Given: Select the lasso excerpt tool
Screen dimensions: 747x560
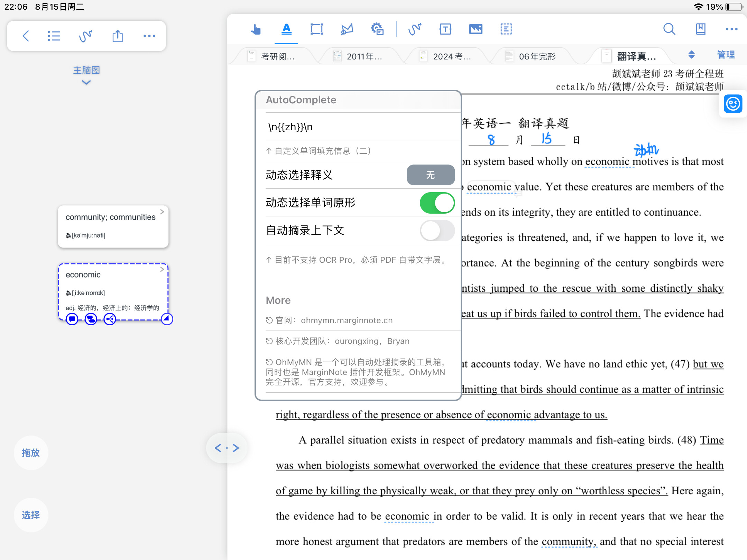Looking at the screenshot, I should pyautogui.click(x=347, y=29).
